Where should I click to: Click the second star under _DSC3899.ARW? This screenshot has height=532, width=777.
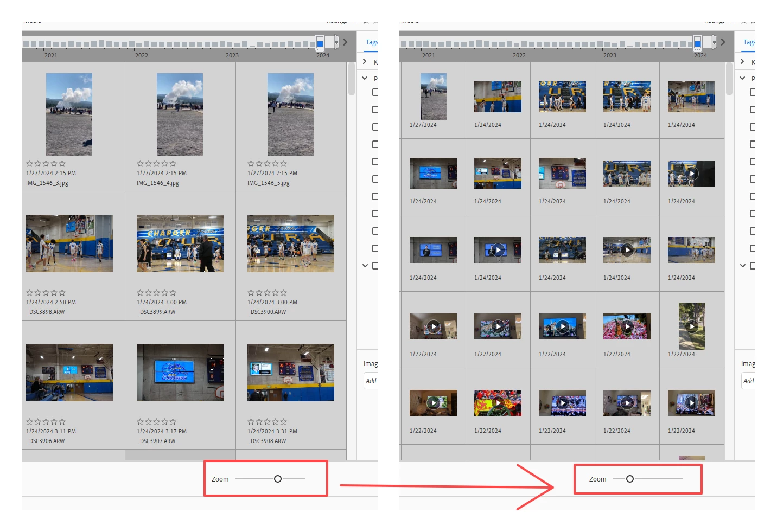[148, 292]
